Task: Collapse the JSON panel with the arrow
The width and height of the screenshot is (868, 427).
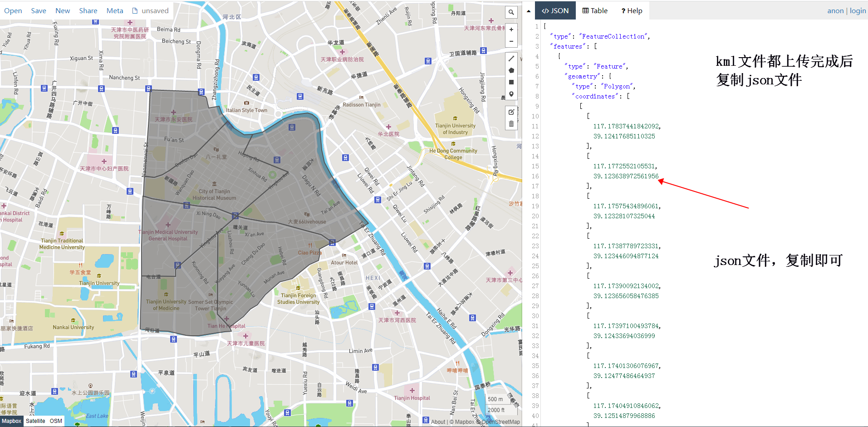Action: coord(529,11)
